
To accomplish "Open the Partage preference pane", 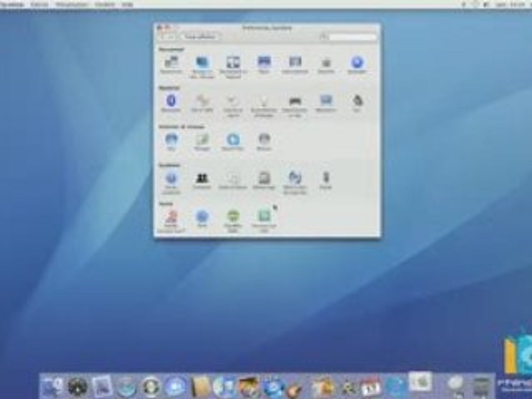I will click(202, 141).
